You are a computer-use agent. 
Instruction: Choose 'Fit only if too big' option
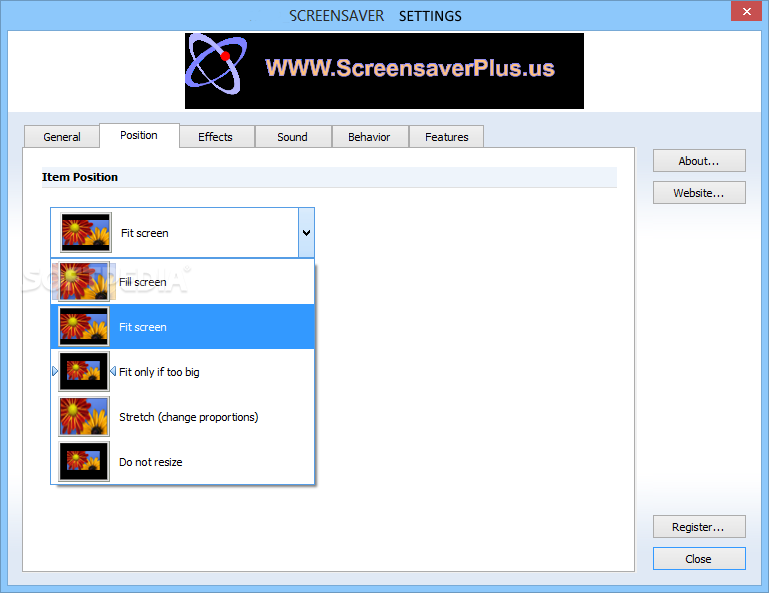click(182, 372)
